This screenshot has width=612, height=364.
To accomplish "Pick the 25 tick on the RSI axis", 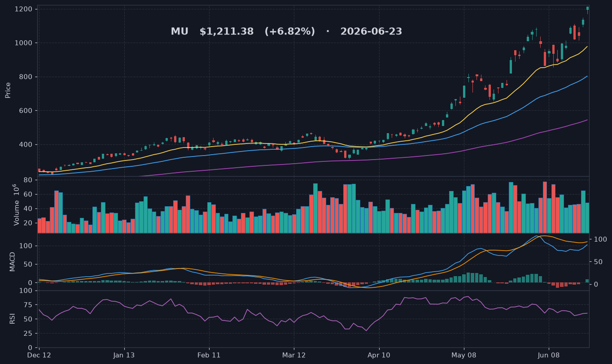I will tap(28, 334).
